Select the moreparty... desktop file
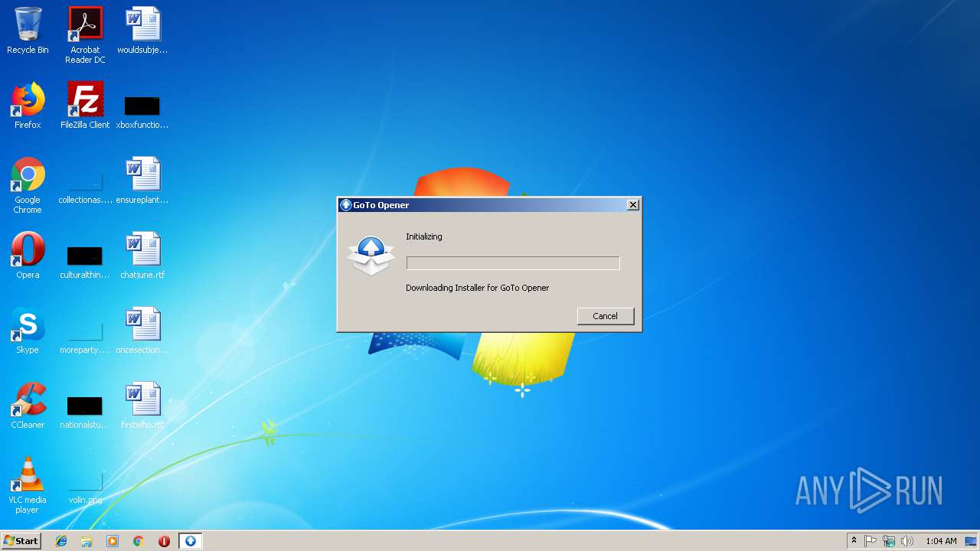 85,338
